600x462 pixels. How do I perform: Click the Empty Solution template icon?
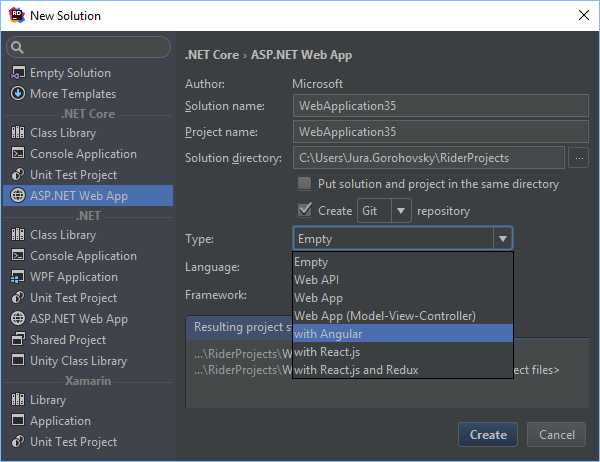coord(18,73)
